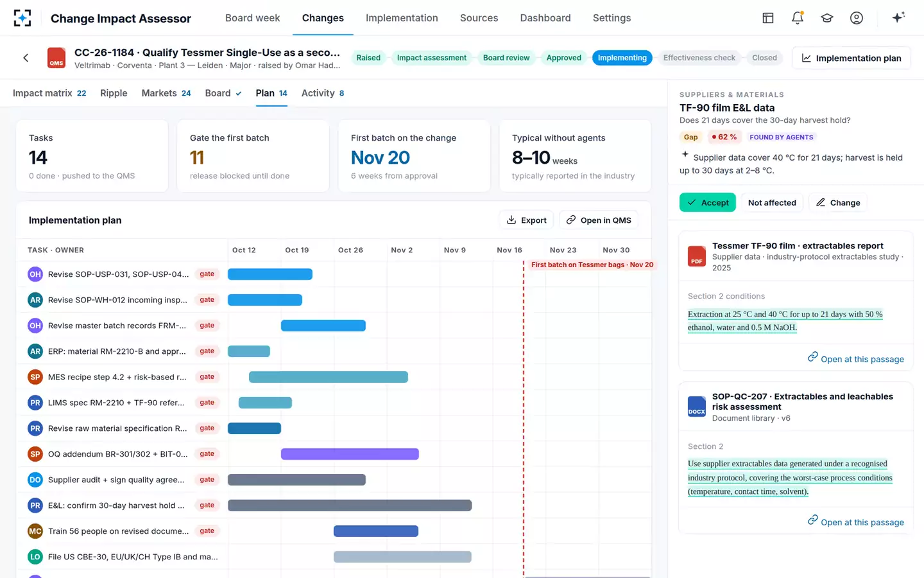Export the implementation plan
This screenshot has height=578, width=924.
[526, 220]
